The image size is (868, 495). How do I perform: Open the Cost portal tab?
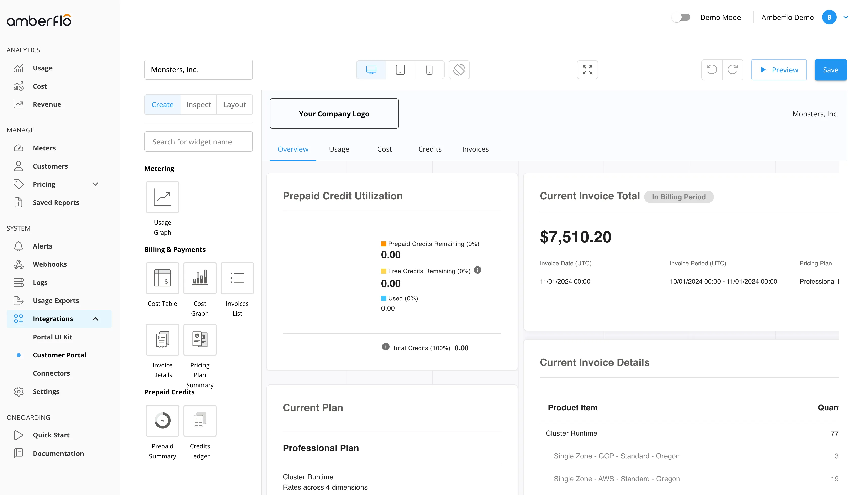pos(385,149)
